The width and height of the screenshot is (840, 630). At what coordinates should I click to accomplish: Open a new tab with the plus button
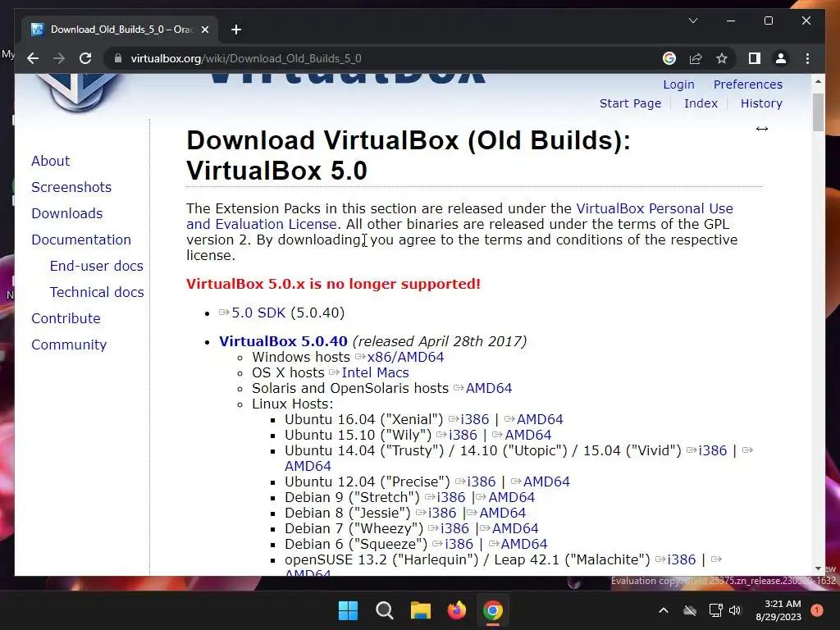point(236,30)
